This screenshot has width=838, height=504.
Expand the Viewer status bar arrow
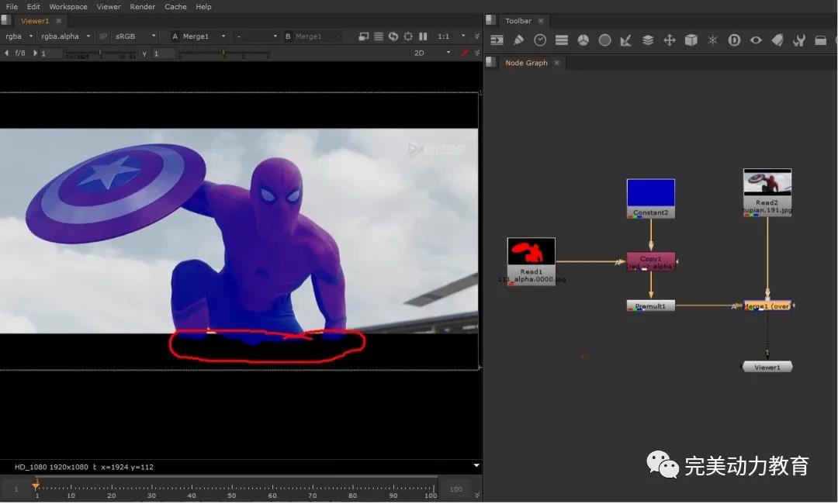pyautogui.click(x=476, y=466)
